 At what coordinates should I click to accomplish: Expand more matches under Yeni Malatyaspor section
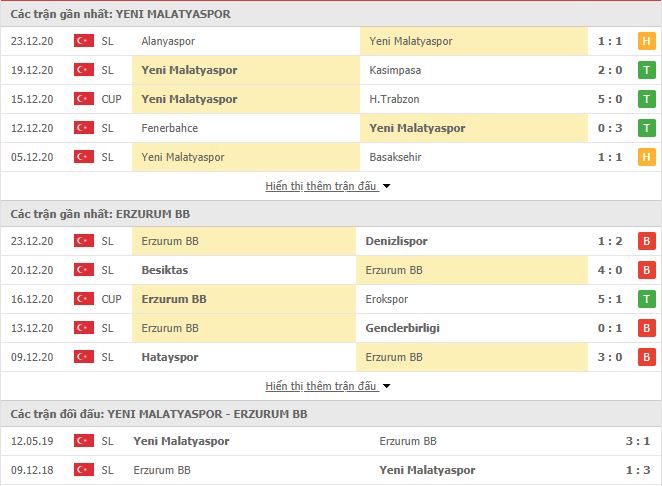point(327,186)
